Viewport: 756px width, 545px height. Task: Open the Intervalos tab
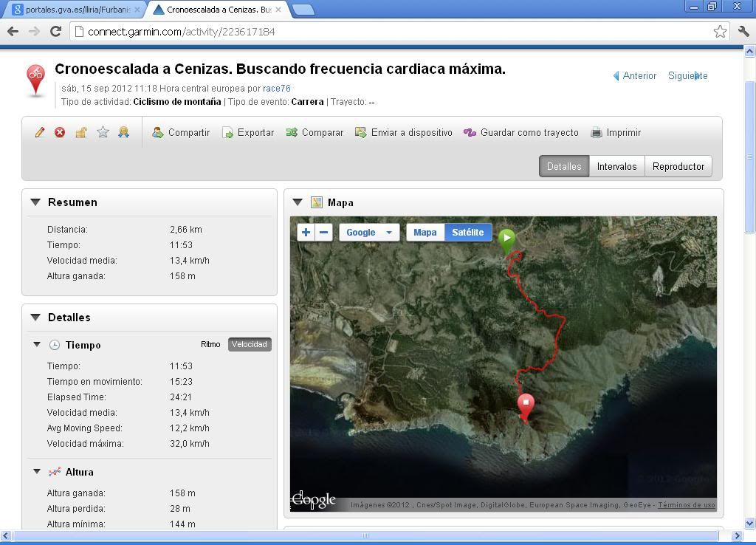(616, 166)
